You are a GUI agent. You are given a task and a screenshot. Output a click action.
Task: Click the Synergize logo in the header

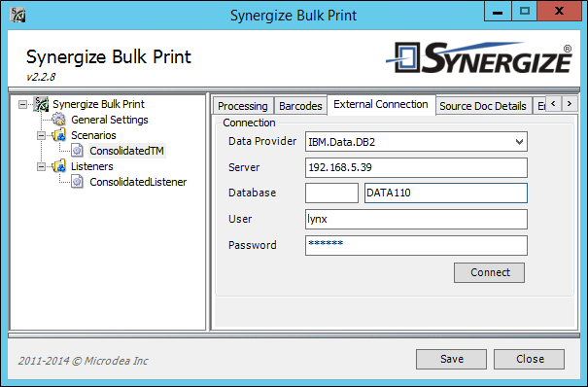tap(479, 57)
